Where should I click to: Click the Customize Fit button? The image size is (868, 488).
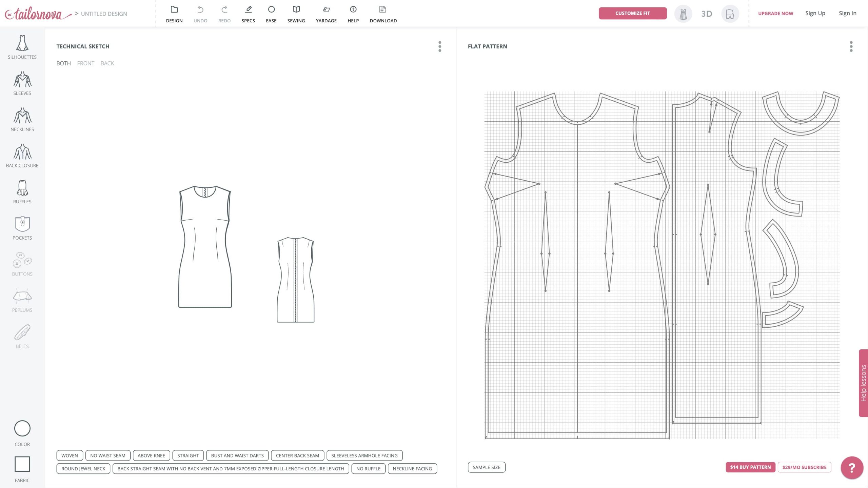tap(632, 13)
